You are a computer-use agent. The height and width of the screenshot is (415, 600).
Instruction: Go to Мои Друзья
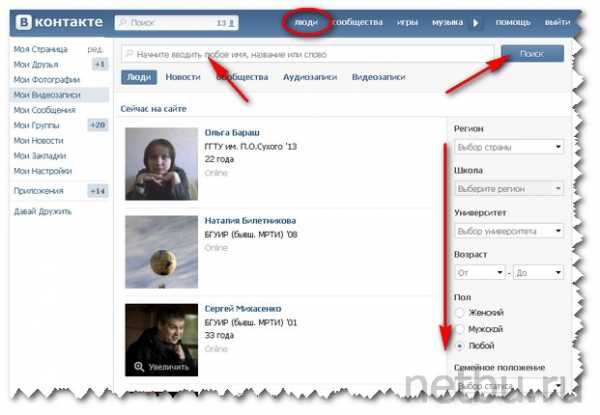pyautogui.click(x=36, y=64)
